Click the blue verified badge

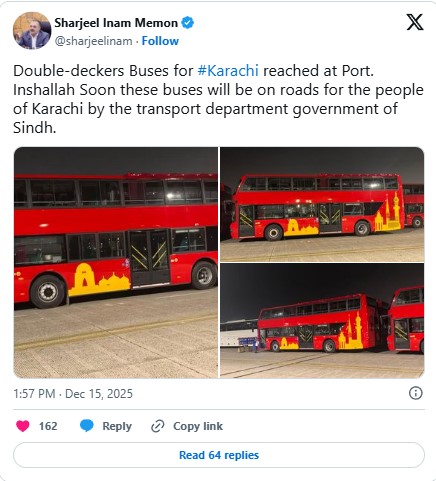[188, 23]
